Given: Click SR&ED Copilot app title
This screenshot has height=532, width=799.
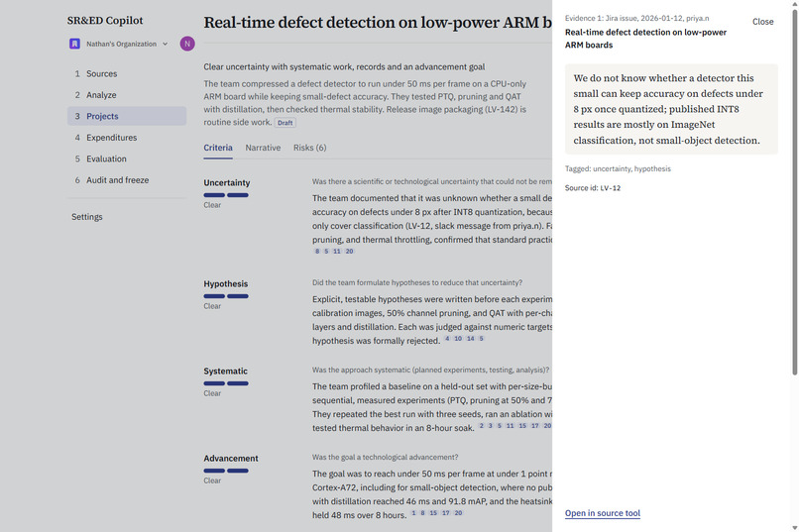Looking at the screenshot, I should coord(105,21).
